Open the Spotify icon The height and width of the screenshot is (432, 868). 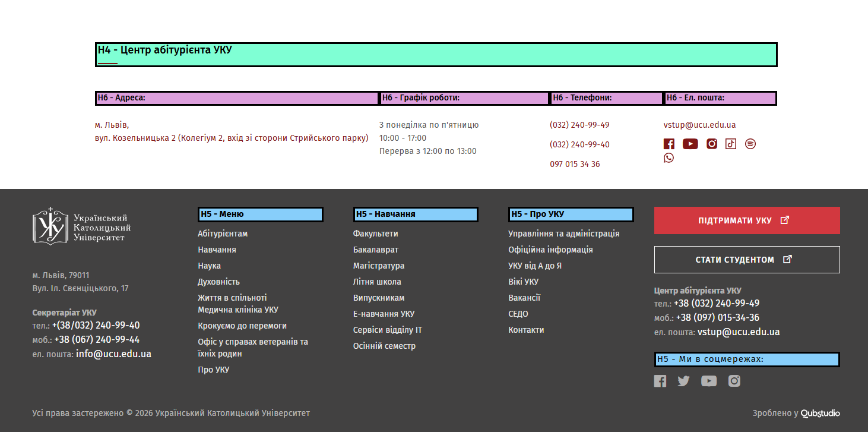click(750, 144)
